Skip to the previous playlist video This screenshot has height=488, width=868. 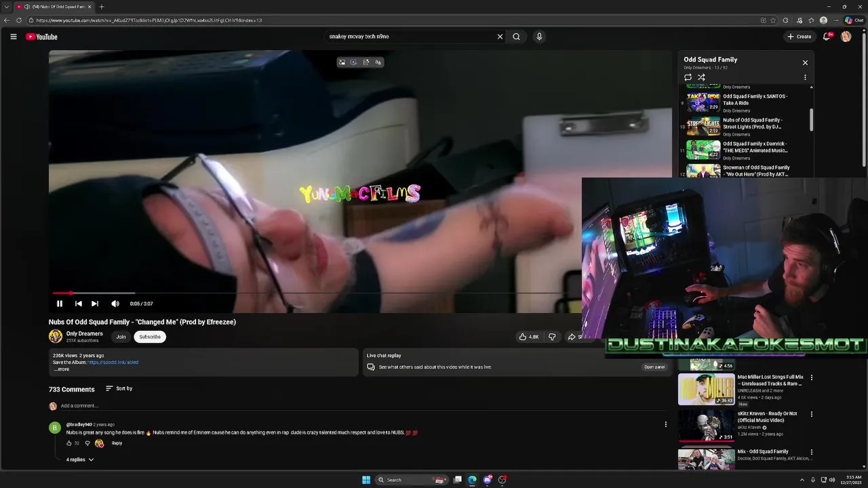click(x=78, y=304)
